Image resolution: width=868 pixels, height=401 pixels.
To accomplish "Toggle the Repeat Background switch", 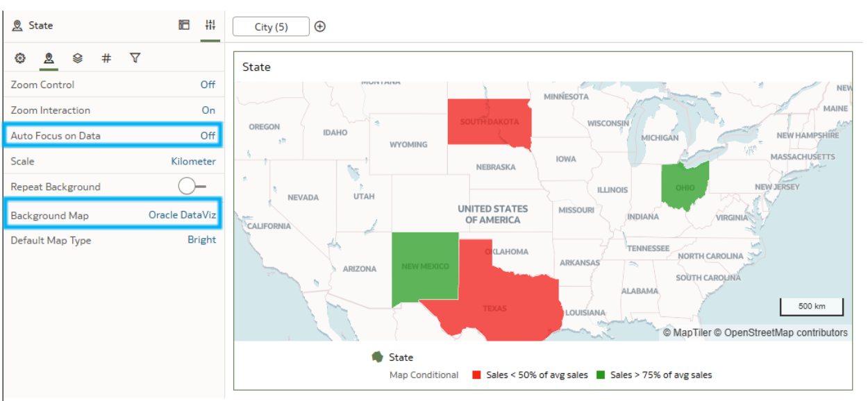I will click(192, 186).
